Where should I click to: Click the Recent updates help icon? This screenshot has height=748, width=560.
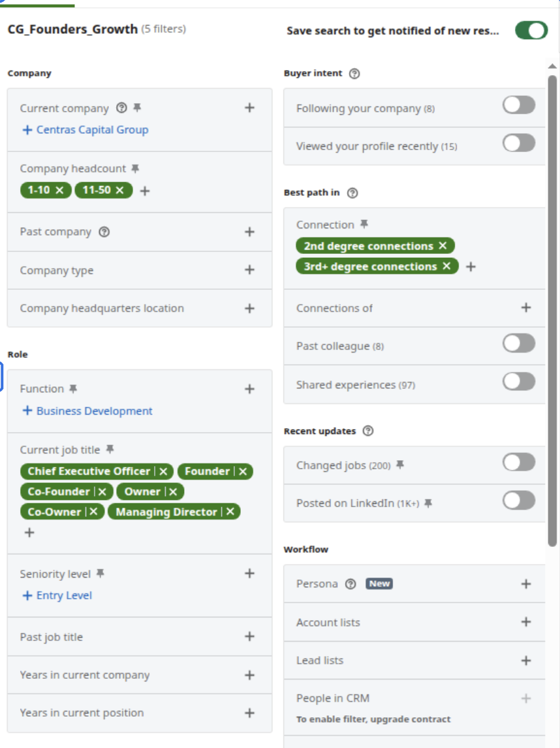tap(367, 431)
